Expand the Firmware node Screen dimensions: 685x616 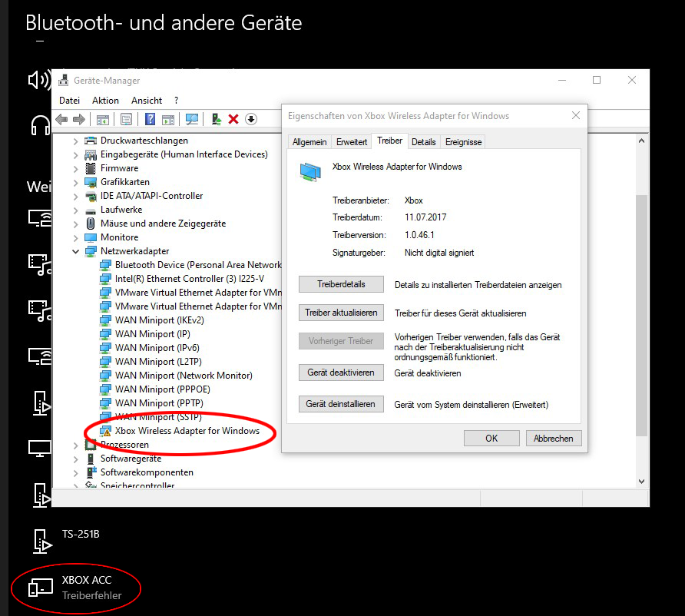coord(75,169)
